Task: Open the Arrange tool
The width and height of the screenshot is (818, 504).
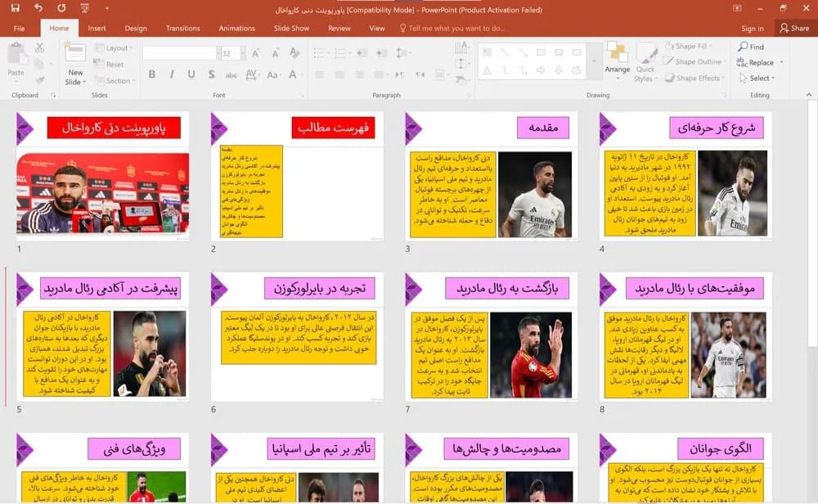Action: 617,61
